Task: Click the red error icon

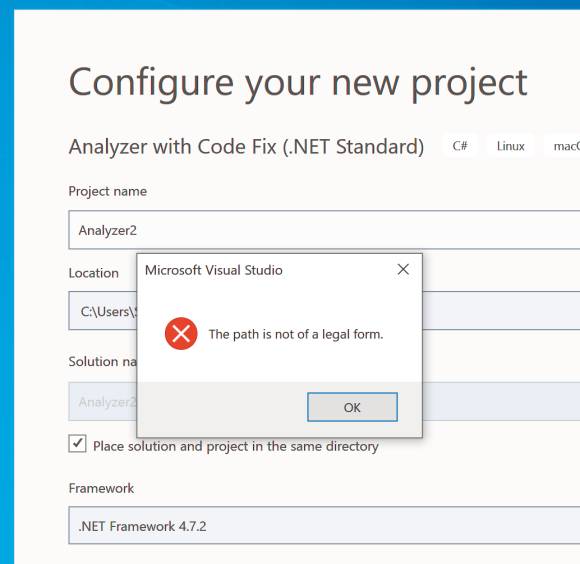Action: click(x=181, y=334)
